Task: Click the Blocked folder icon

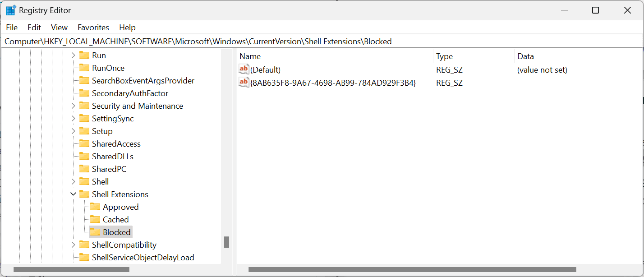Action: (95, 232)
